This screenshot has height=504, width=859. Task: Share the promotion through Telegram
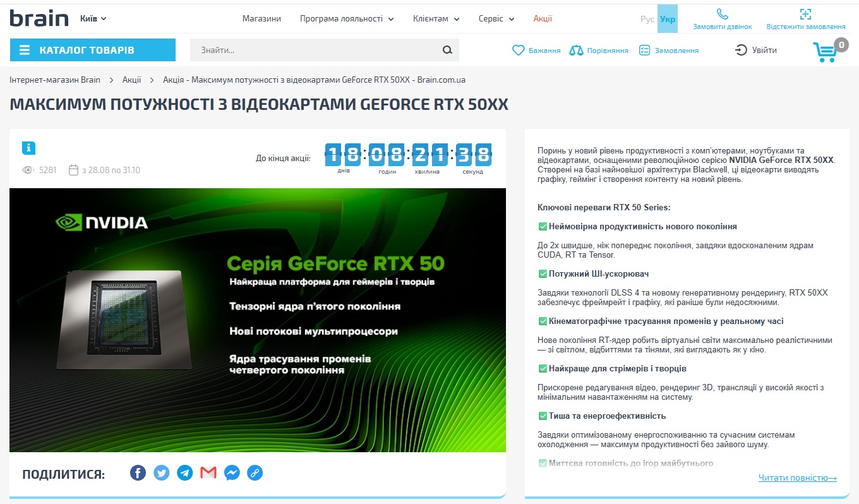(x=185, y=473)
